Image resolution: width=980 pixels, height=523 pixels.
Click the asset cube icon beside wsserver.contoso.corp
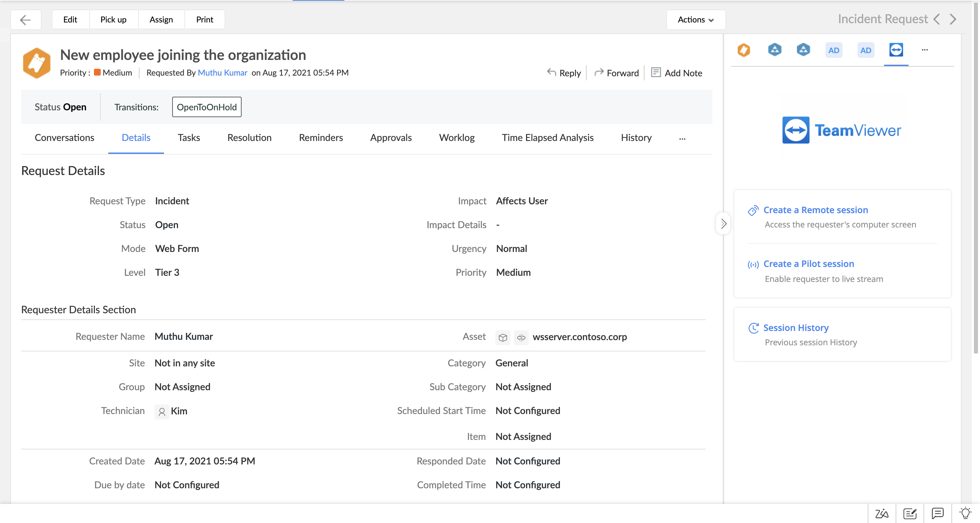pyautogui.click(x=503, y=337)
